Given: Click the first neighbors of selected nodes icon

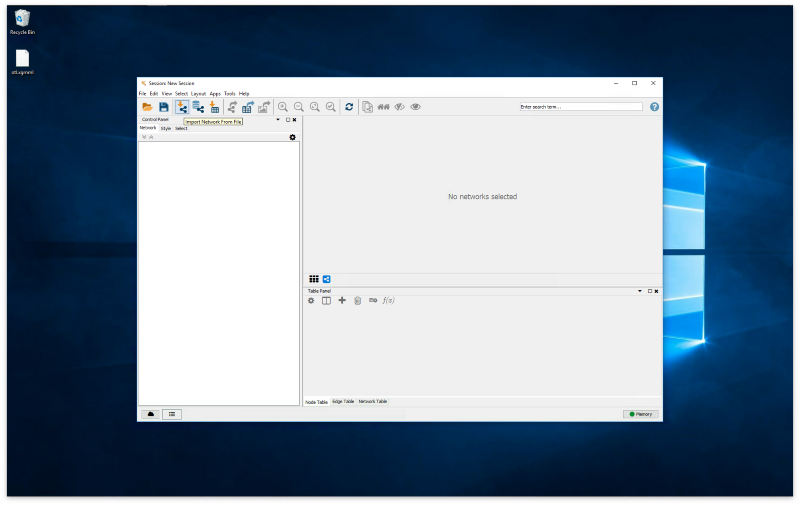Looking at the screenshot, I should pos(384,107).
